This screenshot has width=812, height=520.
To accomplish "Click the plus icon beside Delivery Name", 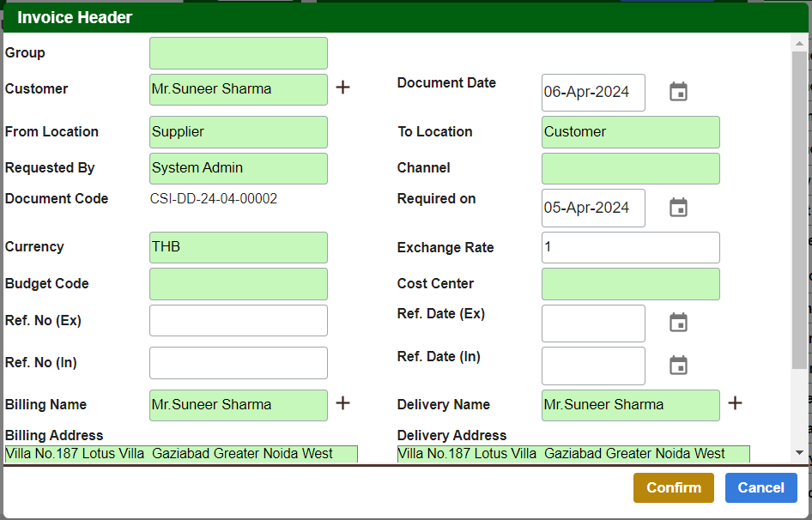I will tap(735, 402).
